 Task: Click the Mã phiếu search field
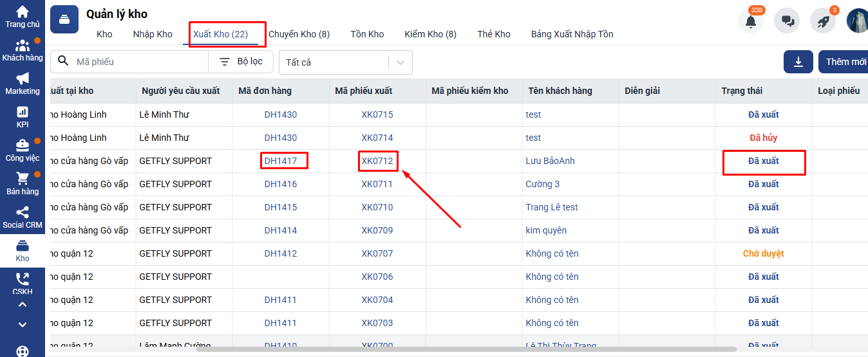138,62
